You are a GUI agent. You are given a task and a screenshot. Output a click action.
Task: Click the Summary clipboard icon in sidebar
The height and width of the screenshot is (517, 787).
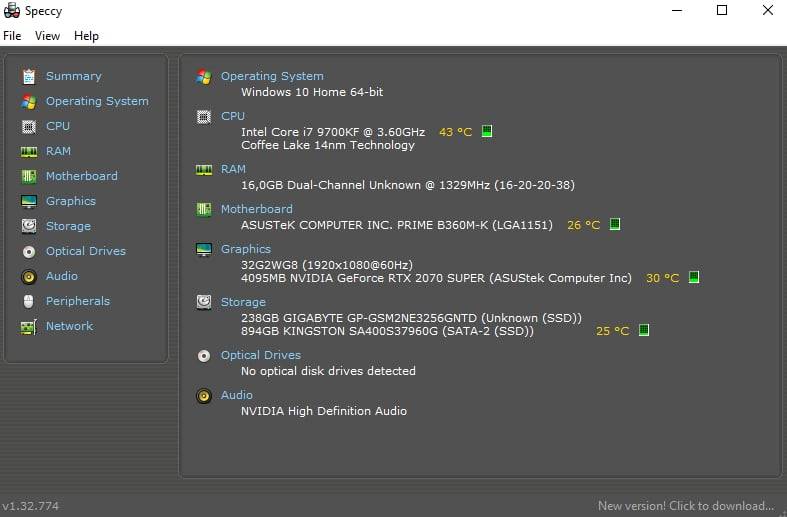(x=29, y=76)
